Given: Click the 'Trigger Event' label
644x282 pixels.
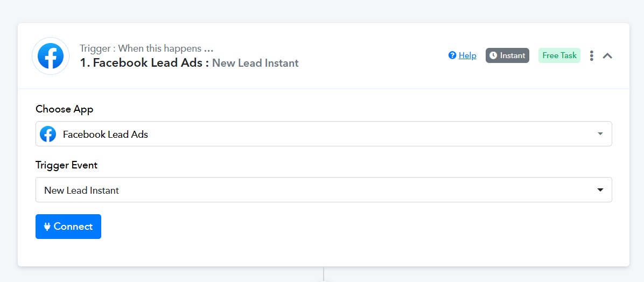Looking at the screenshot, I should point(67,165).
